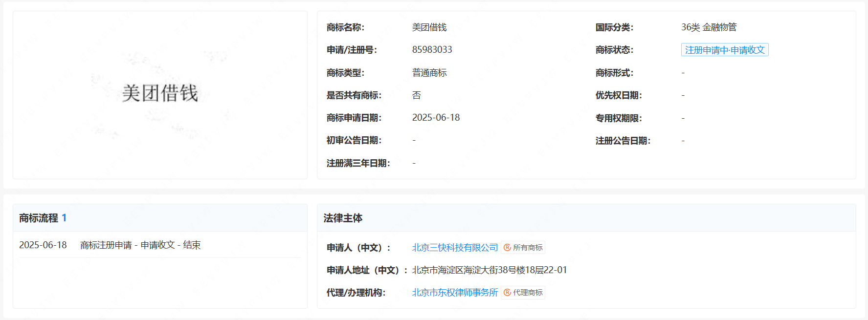Click the application number 85983033
Viewport: 868px width, 320px height.
(x=432, y=50)
